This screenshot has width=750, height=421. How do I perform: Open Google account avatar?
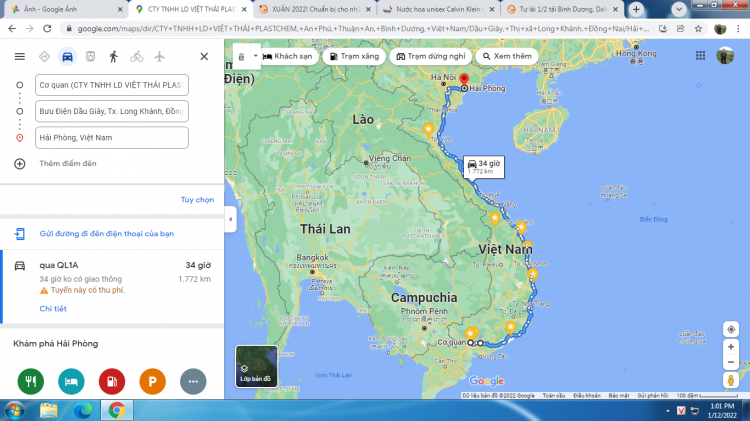pos(725,56)
